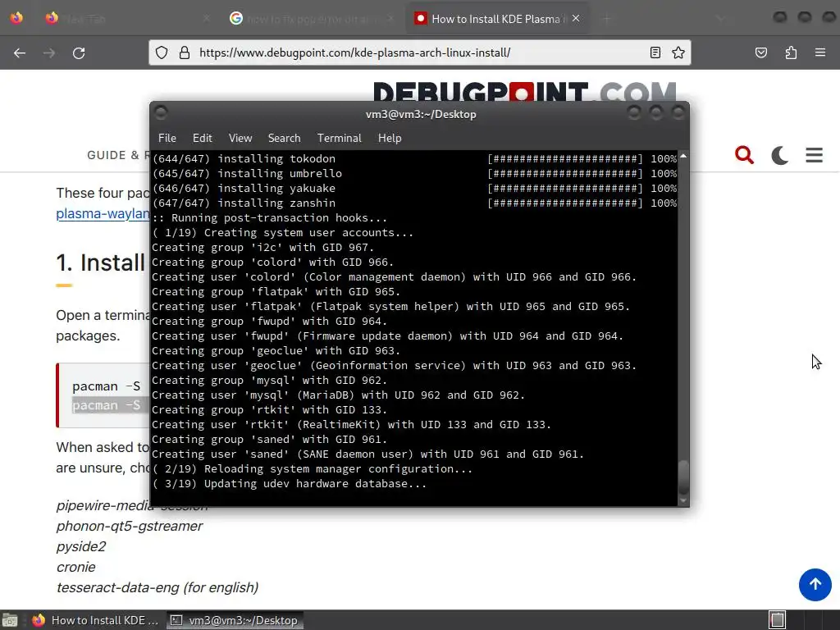Viewport: 840px width, 630px height.
Task: Expand the list all tabs chevron
Action: 720,19
